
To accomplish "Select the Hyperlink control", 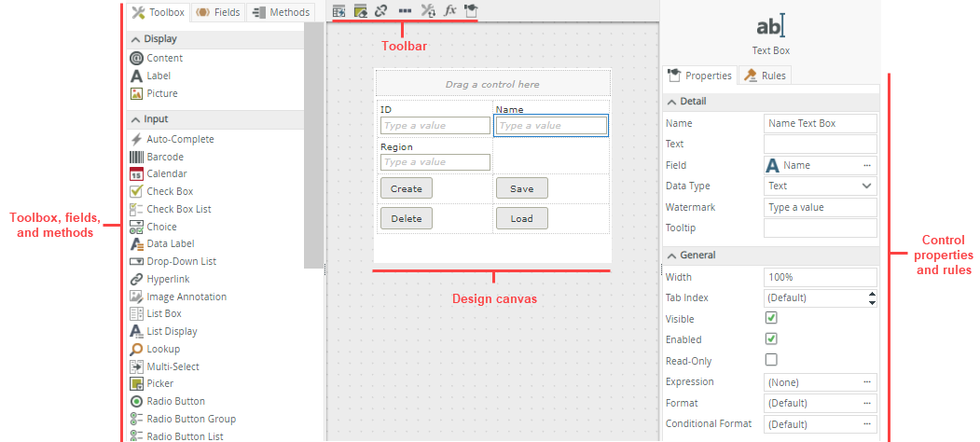I will 159,279.
